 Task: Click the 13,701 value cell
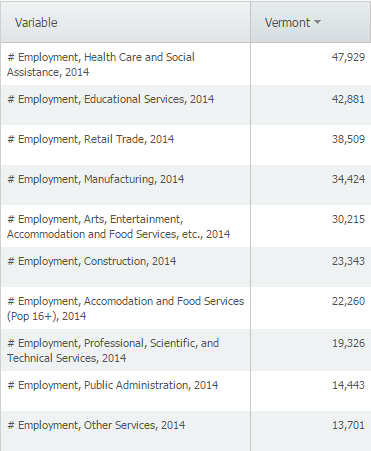311,431
